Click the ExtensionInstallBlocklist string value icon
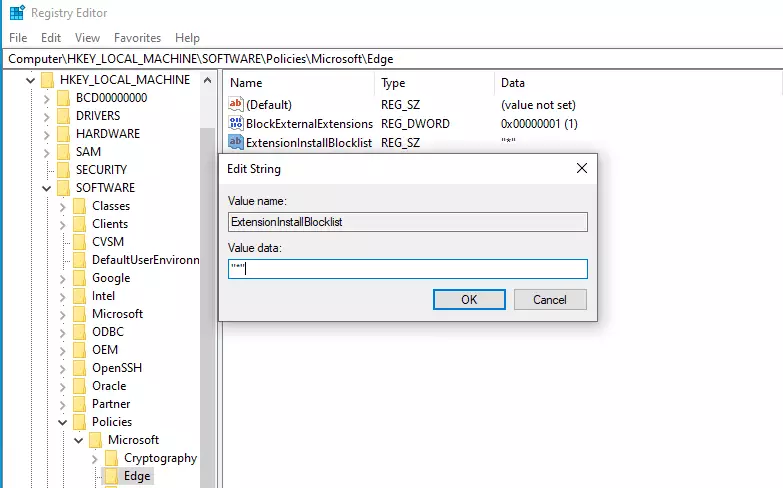 point(236,142)
